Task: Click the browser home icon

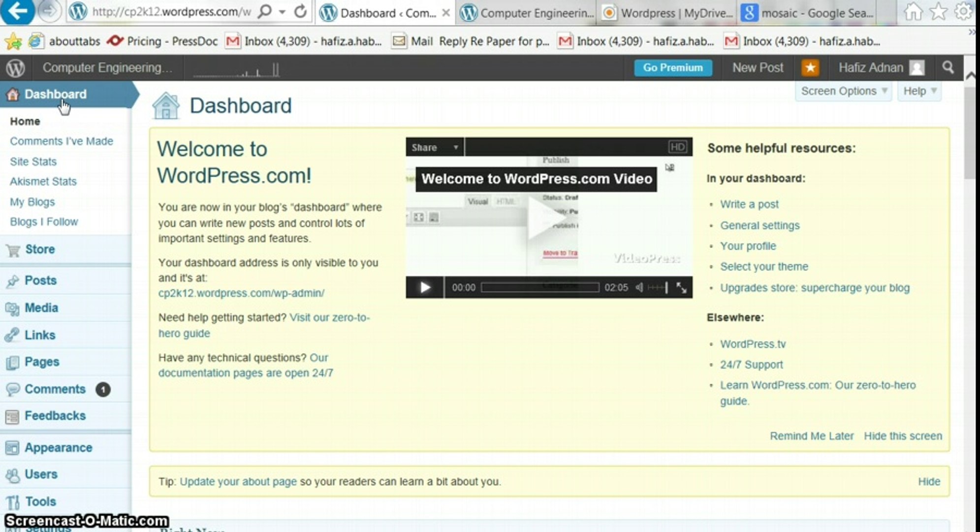Action: 913,12
